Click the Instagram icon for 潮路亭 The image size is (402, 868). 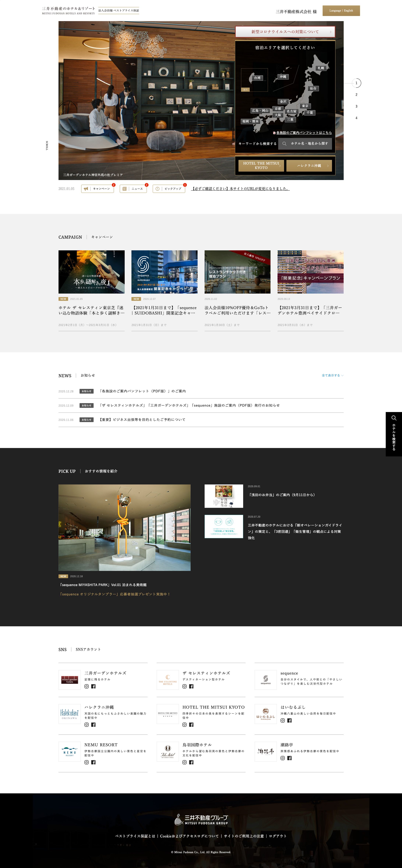click(283, 758)
